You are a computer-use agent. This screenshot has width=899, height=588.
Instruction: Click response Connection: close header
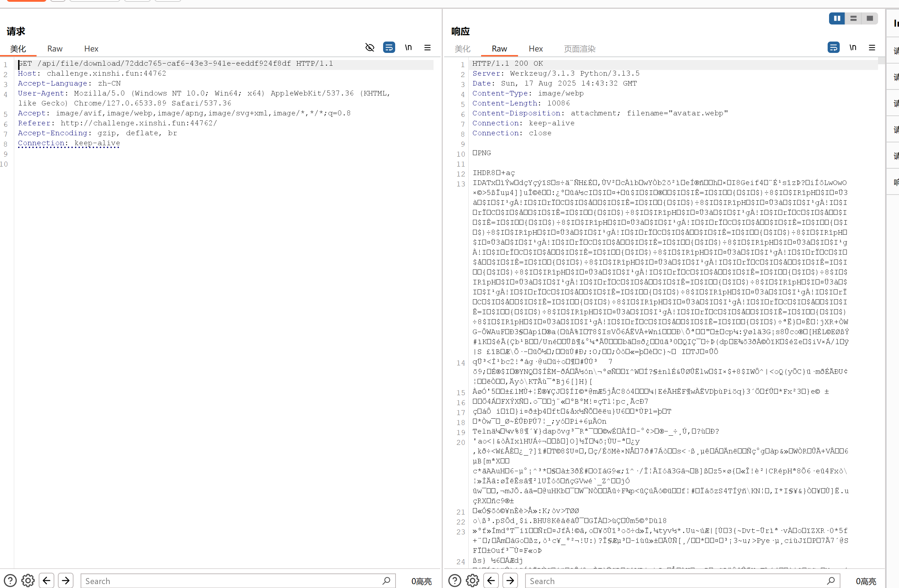click(x=512, y=133)
